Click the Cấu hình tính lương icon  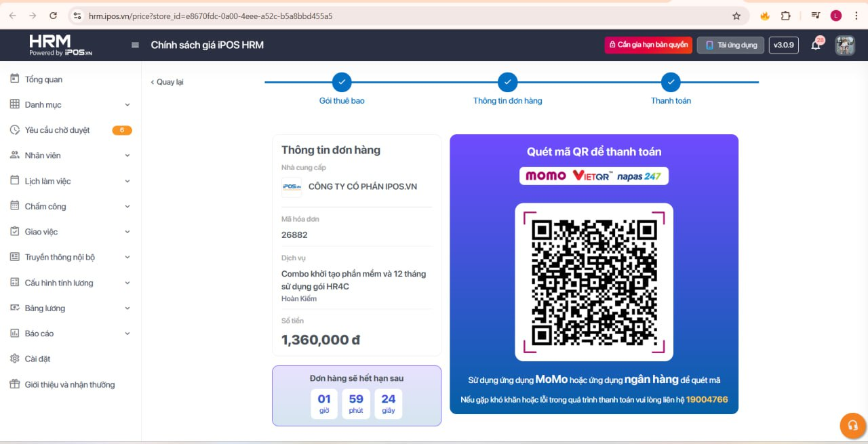pyautogui.click(x=15, y=283)
